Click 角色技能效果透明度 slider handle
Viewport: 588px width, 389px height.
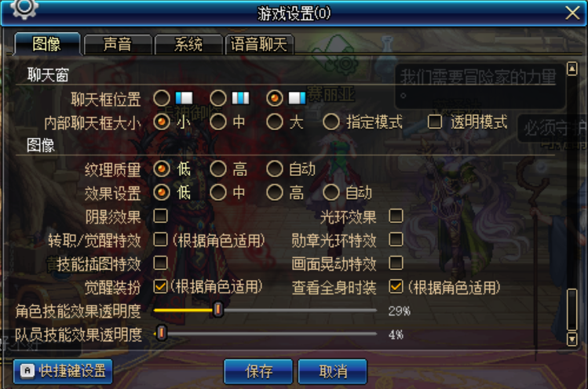218,310
